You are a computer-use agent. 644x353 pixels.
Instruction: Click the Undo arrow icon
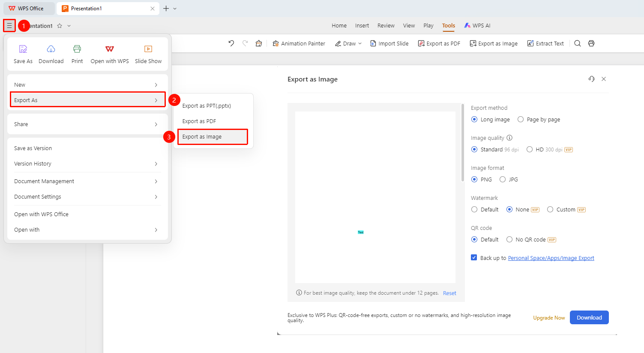click(231, 43)
